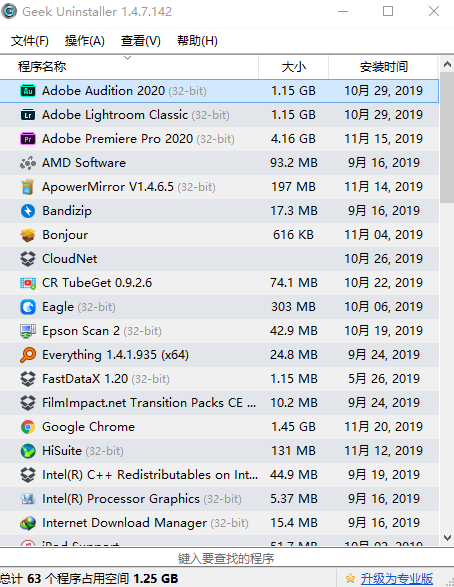
Task: Click the FilmImpact.net Transition Packs icon
Action: [x=28, y=402]
